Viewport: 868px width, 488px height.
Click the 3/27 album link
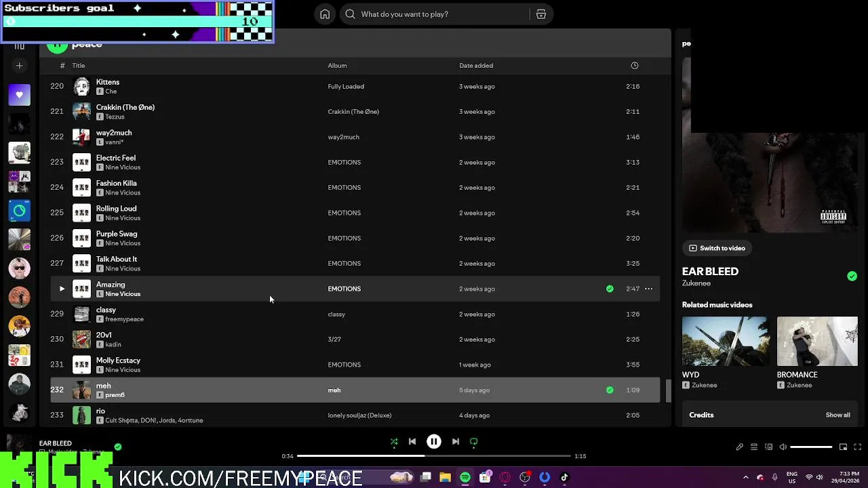point(334,340)
